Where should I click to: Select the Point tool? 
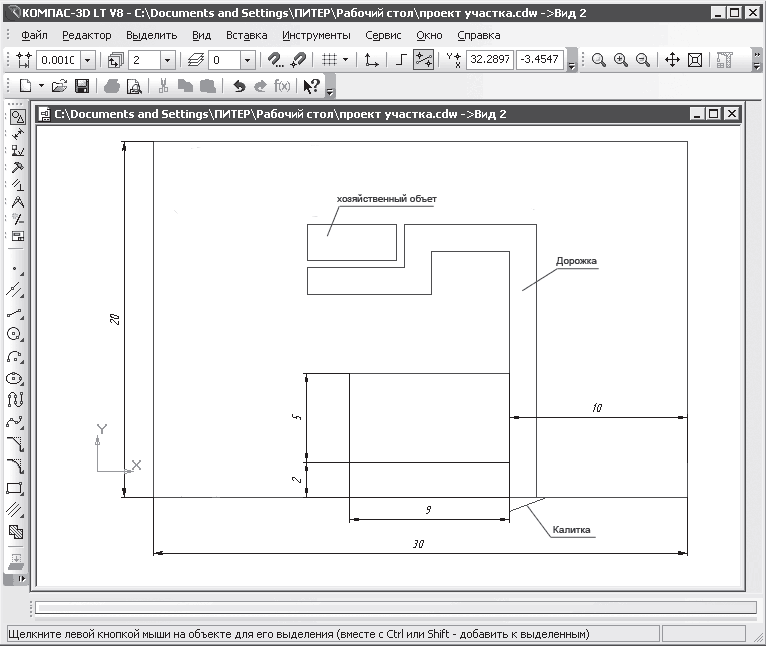tap(16, 269)
